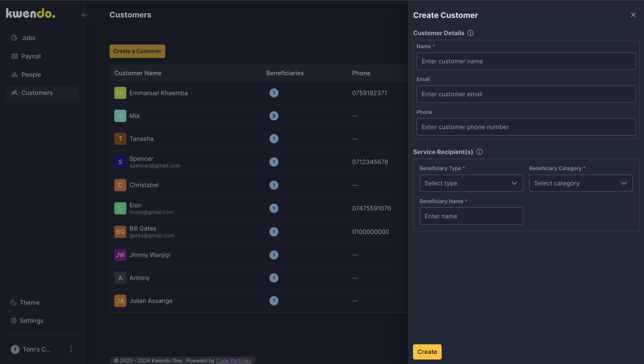The width and height of the screenshot is (644, 364).
Task: Click the Customer Name column header
Action: click(138, 73)
